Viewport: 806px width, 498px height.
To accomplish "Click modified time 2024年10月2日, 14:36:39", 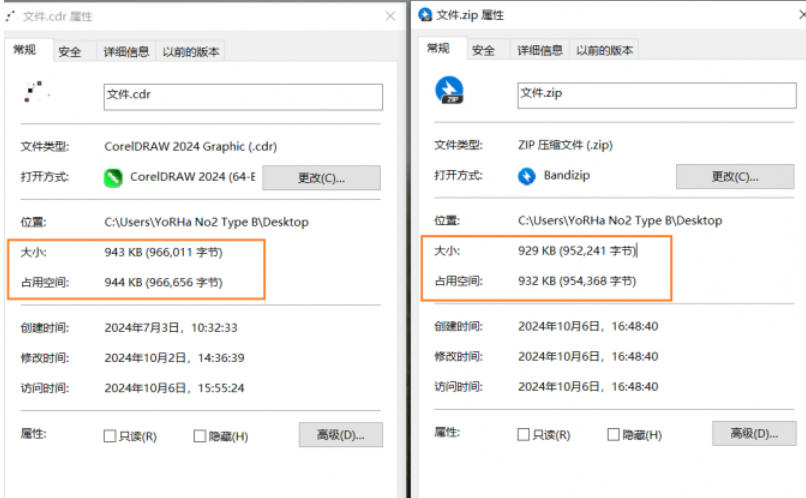I will click(x=174, y=358).
